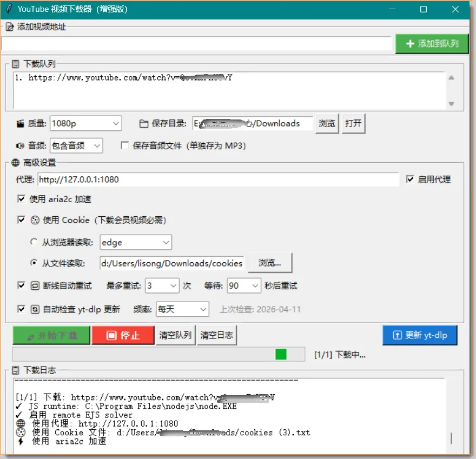Uncheck 自动检查 yt-dlp 更新

21,309
